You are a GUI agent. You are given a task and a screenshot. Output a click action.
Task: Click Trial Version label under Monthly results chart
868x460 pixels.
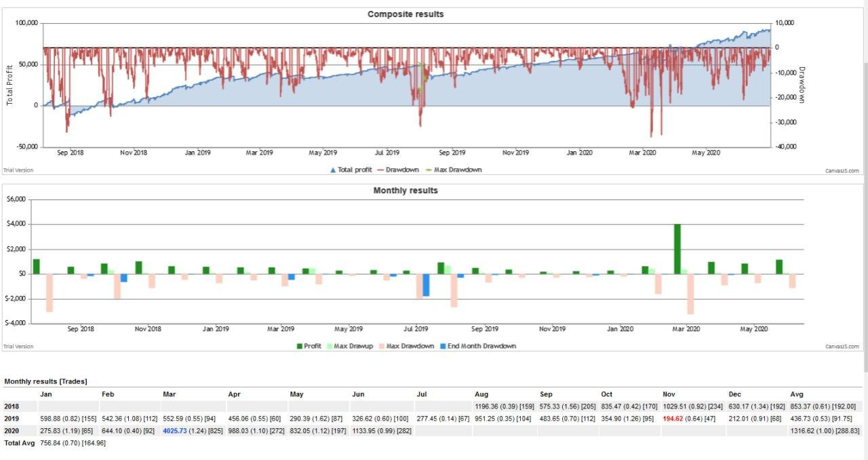point(18,347)
